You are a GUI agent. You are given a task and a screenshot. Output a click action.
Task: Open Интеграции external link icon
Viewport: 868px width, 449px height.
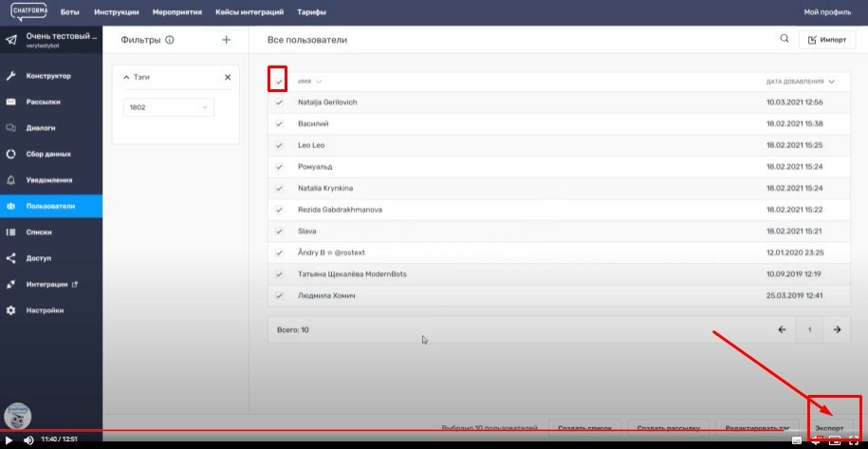coord(75,284)
